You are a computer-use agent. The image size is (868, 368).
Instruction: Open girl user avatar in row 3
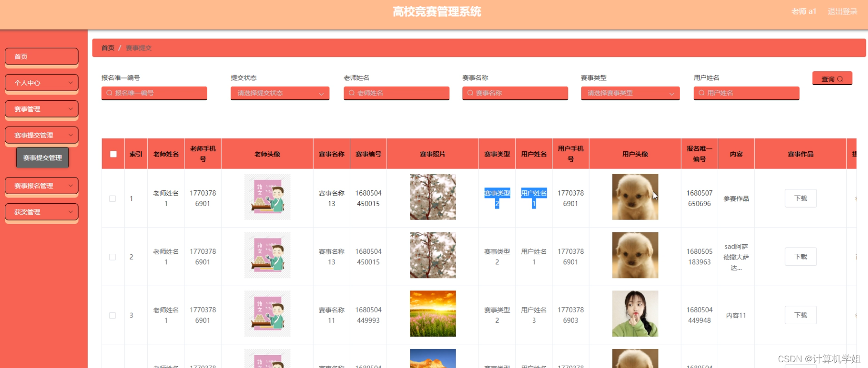[x=635, y=314]
